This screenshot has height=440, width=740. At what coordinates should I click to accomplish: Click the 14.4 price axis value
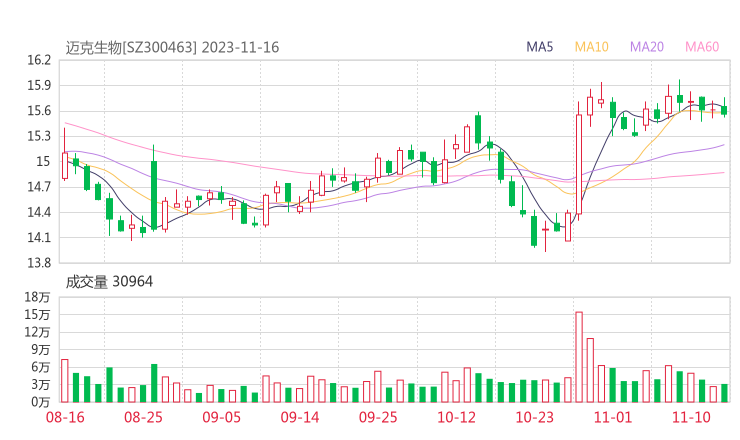pyautogui.click(x=39, y=212)
